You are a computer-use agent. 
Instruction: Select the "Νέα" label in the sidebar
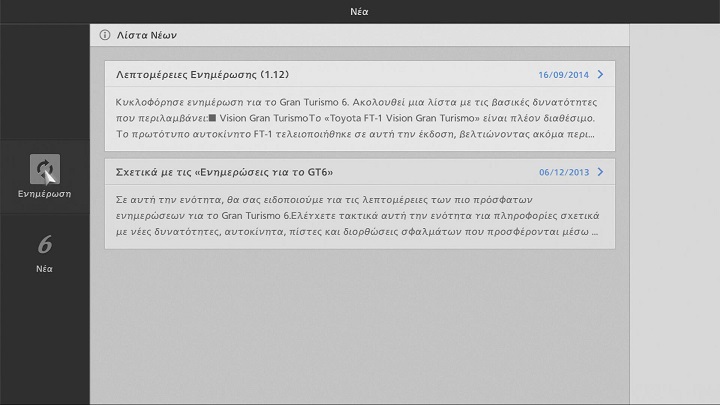[x=45, y=268]
